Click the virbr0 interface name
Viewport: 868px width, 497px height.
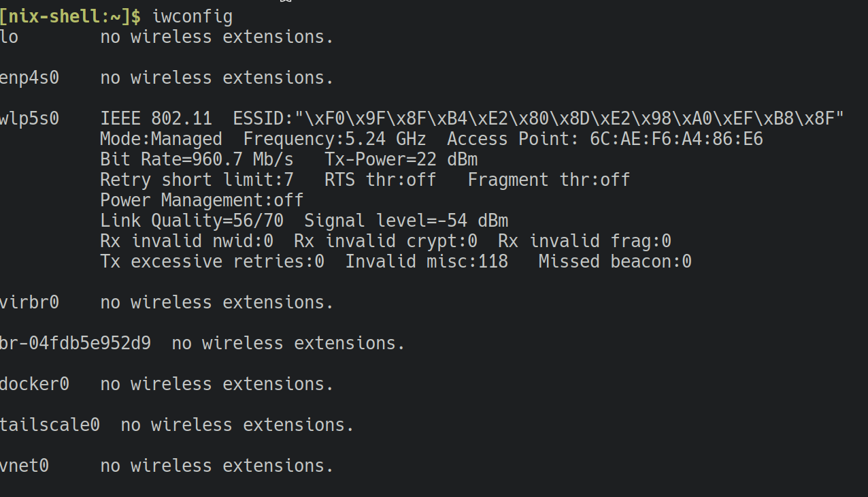[x=29, y=303]
